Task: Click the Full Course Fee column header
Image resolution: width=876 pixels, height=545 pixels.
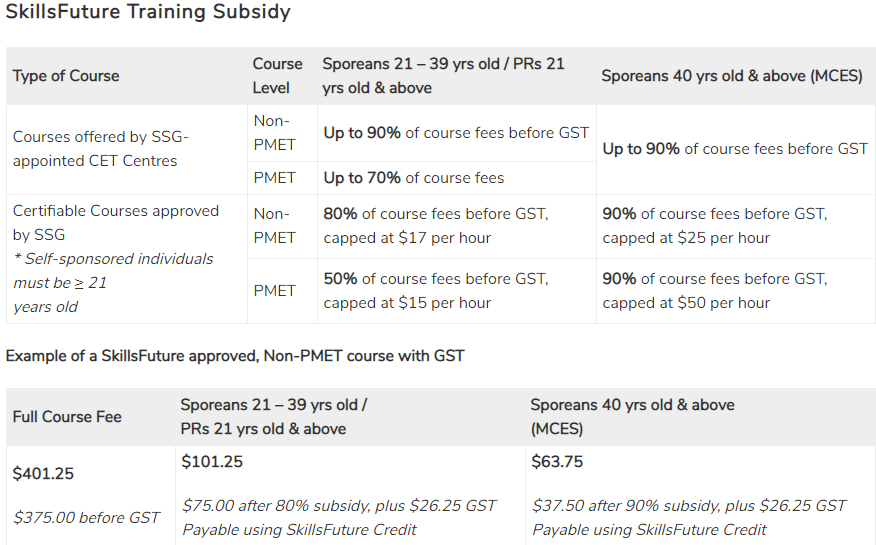Action: (67, 417)
